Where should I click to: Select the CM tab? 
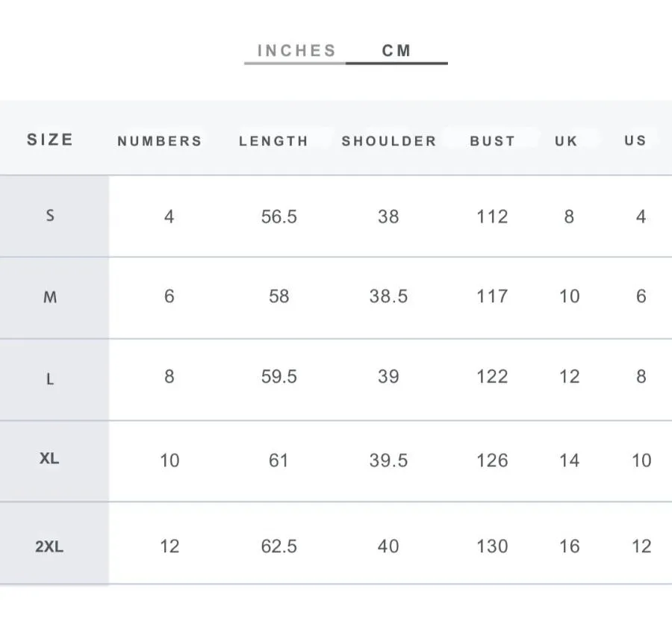pyautogui.click(x=396, y=51)
